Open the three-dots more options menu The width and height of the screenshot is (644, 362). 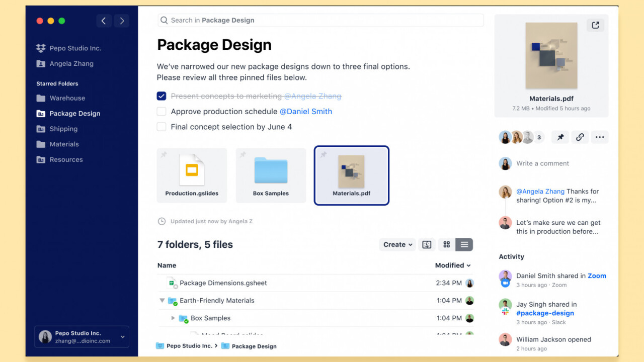click(599, 137)
